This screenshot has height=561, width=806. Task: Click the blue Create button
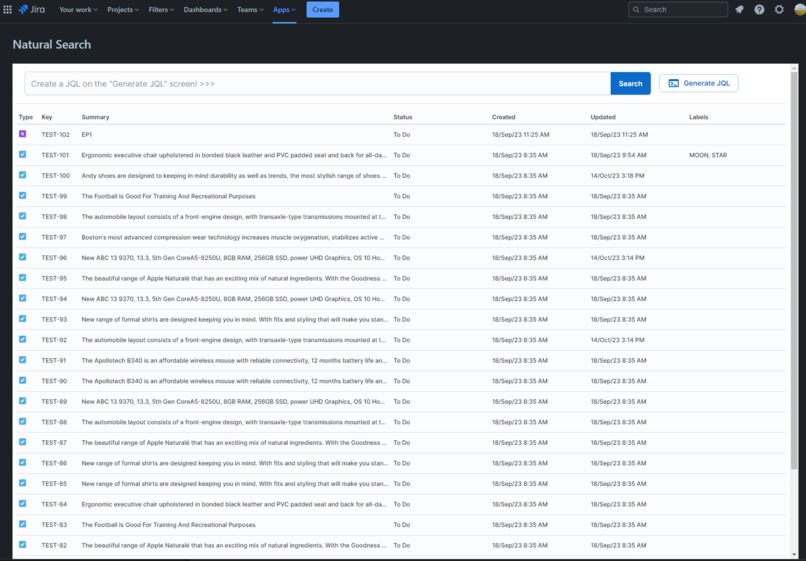(x=323, y=9)
